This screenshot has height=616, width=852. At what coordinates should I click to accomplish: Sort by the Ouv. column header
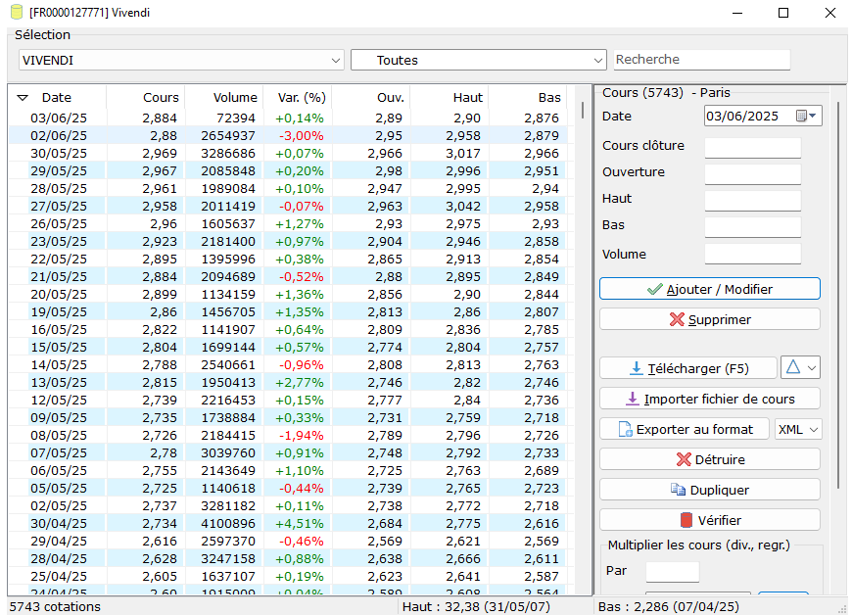pyautogui.click(x=371, y=97)
